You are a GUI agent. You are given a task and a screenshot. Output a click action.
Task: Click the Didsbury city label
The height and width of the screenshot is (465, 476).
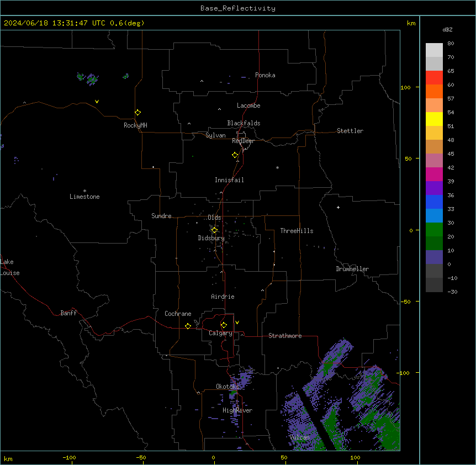pyautogui.click(x=211, y=238)
